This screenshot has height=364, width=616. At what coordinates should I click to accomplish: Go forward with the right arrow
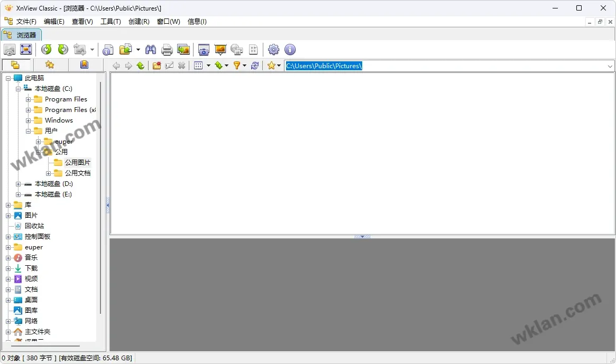pyautogui.click(x=128, y=66)
